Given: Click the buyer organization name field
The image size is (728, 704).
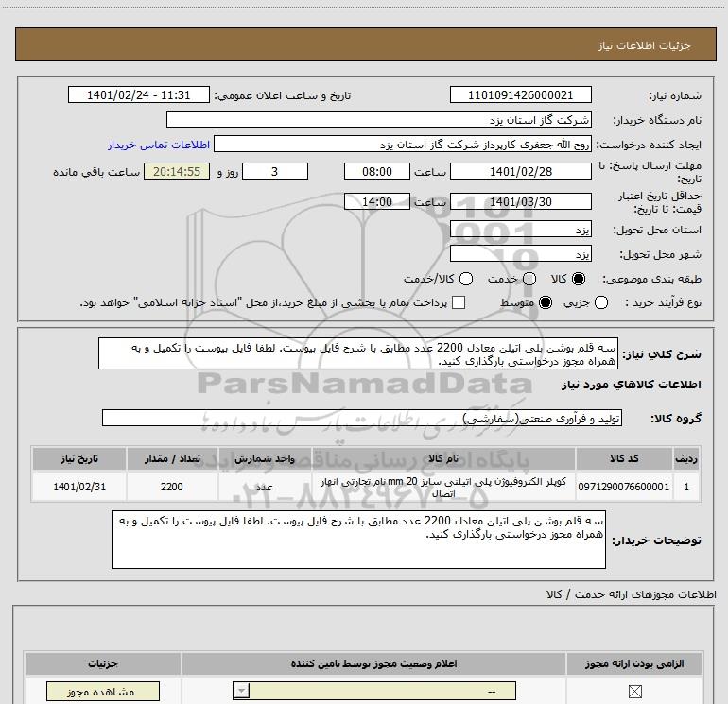Looking at the screenshot, I should click(379, 120).
